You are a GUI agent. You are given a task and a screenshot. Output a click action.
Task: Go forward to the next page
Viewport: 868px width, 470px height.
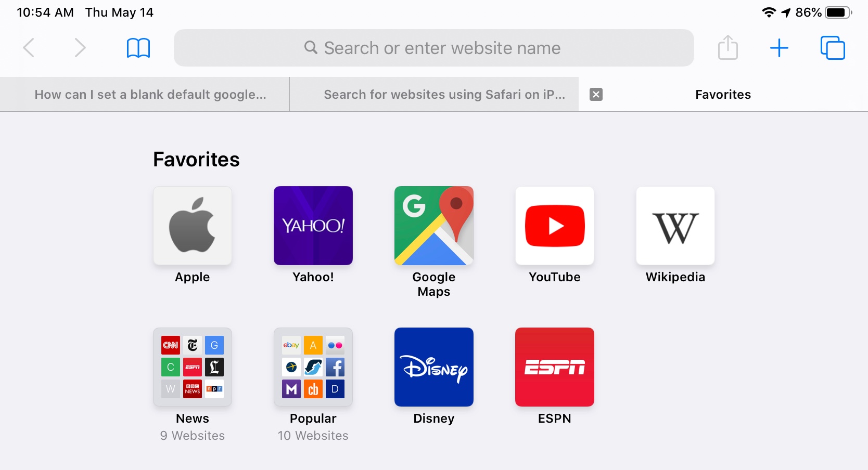tap(80, 48)
